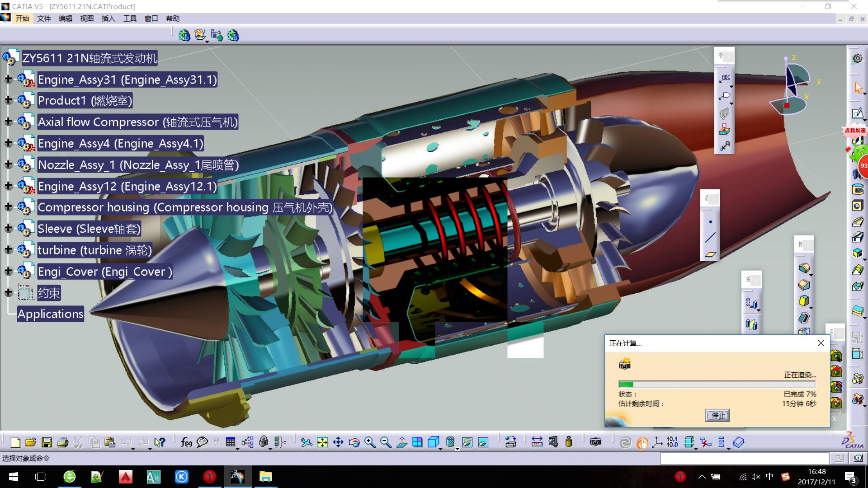This screenshot has height=488, width=868.
Task: Click the Fly mode airplane icon
Action: pyautogui.click(x=307, y=442)
